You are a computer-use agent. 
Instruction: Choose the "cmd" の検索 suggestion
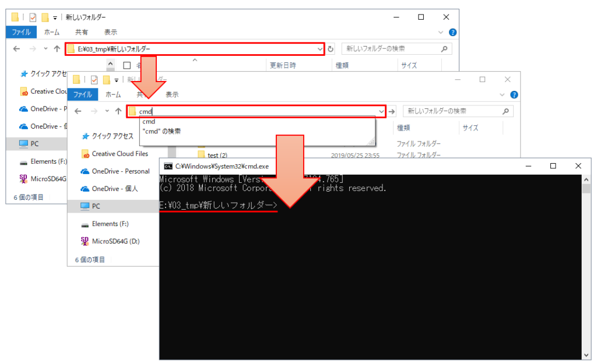pyautogui.click(x=162, y=131)
